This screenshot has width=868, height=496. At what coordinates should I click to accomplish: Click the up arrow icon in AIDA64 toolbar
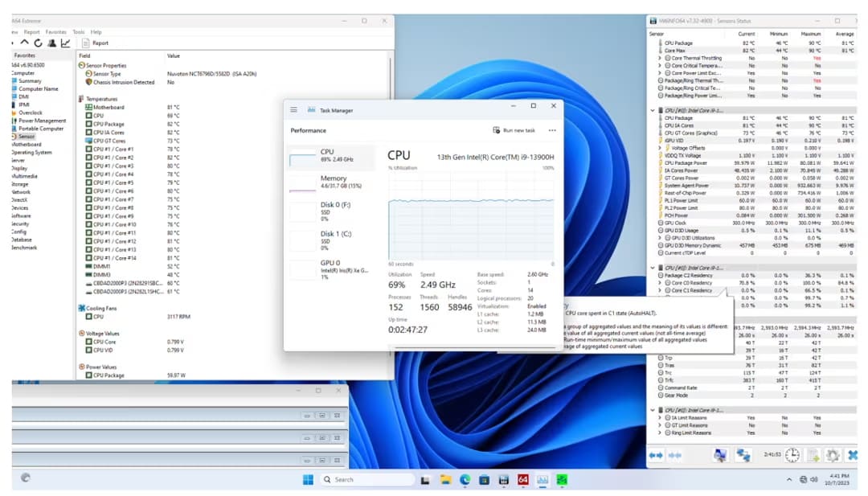click(24, 43)
